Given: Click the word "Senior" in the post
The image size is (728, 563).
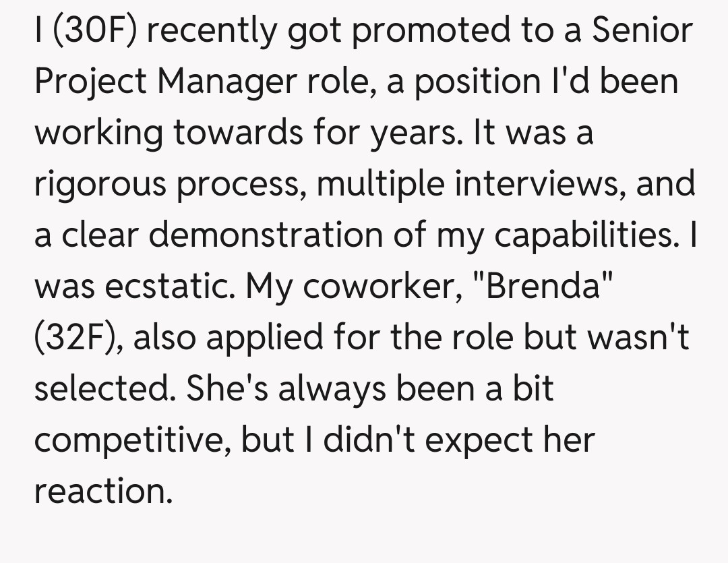Looking at the screenshot, I should coord(642,31).
